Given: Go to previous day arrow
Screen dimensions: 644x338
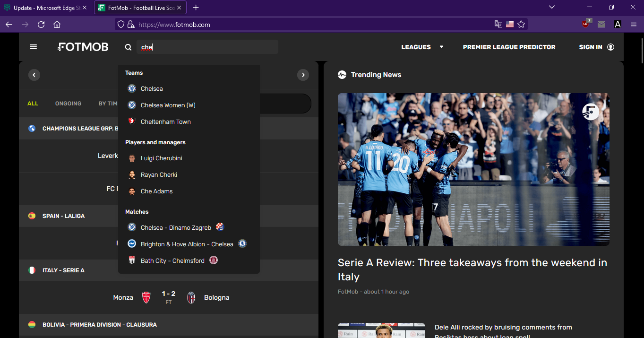Looking at the screenshot, I should coord(34,75).
